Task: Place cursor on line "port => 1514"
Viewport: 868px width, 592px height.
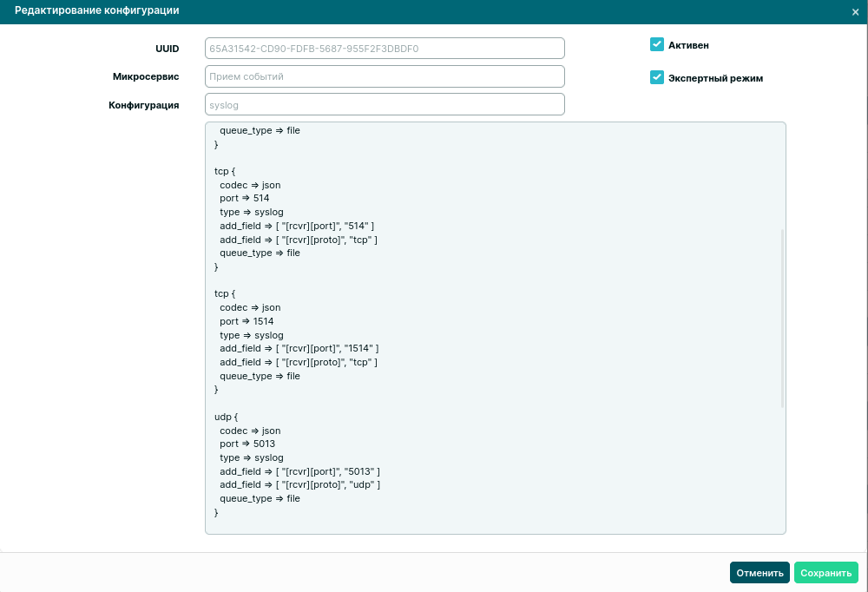Action: tap(247, 321)
